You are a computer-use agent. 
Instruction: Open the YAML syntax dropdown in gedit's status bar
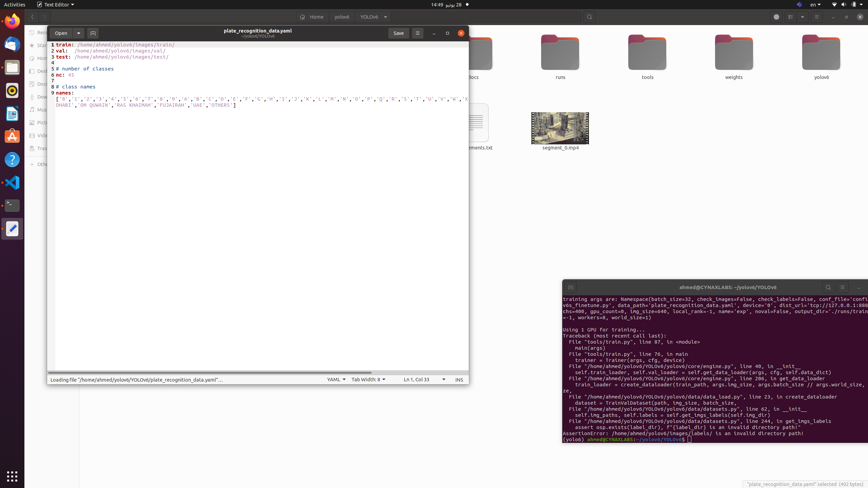tap(336, 380)
